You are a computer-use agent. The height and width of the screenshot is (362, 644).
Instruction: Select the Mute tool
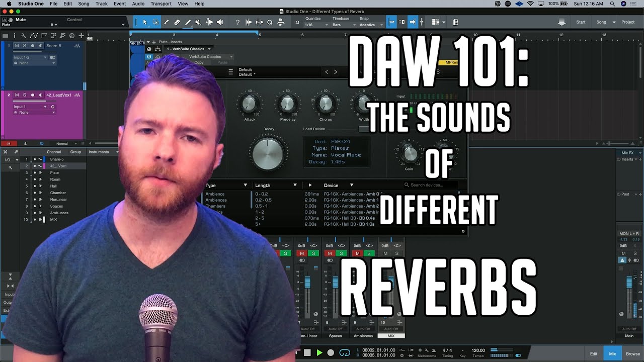198,22
